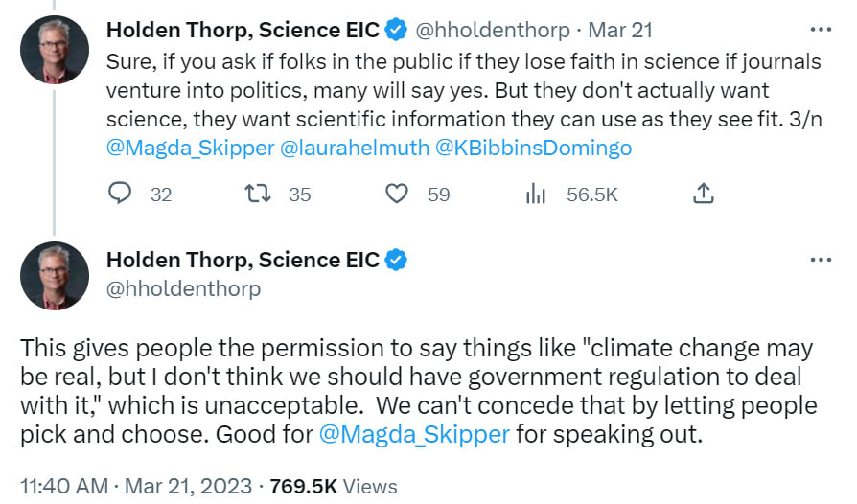The height and width of the screenshot is (504, 857).
Task: Open more options menu on second tweet
Action: [821, 260]
